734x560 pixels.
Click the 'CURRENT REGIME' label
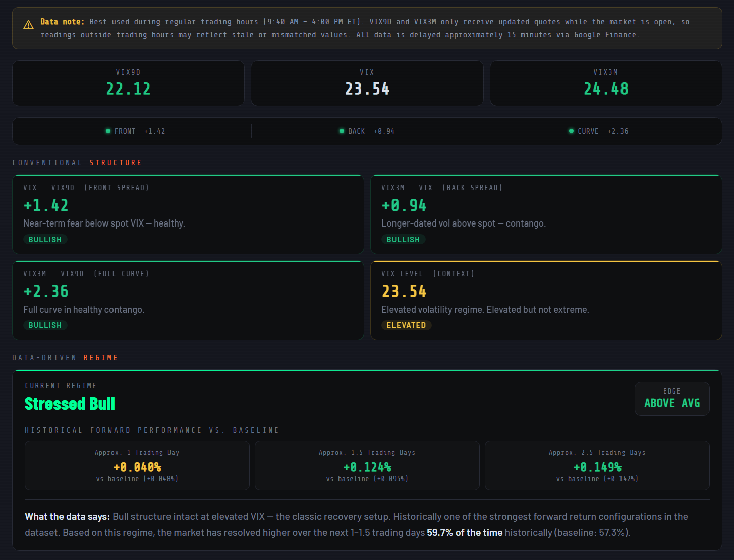pos(61,386)
